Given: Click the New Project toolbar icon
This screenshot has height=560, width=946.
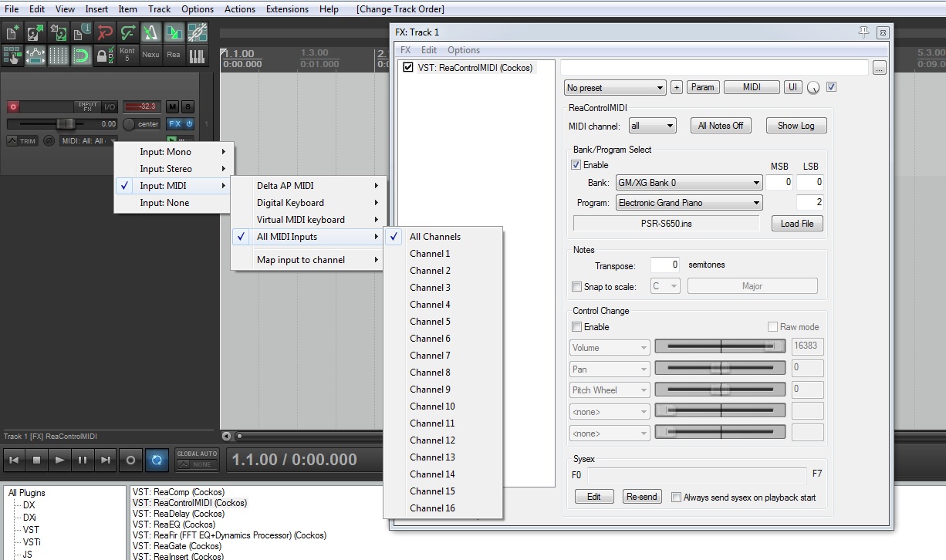Looking at the screenshot, I should (x=12, y=32).
